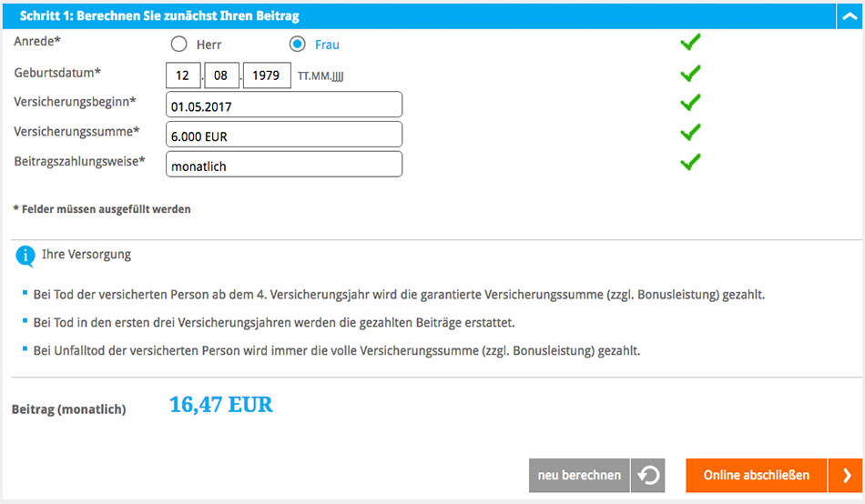865x504 pixels.
Task: Click the white arrow on the orange button
Action: pos(846,475)
